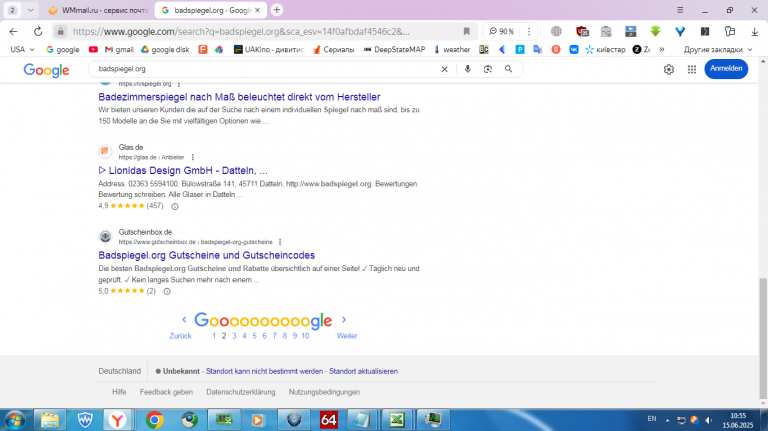This screenshot has width=768, height=431.
Task: Open Excel from the taskbar
Action: click(397, 420)
